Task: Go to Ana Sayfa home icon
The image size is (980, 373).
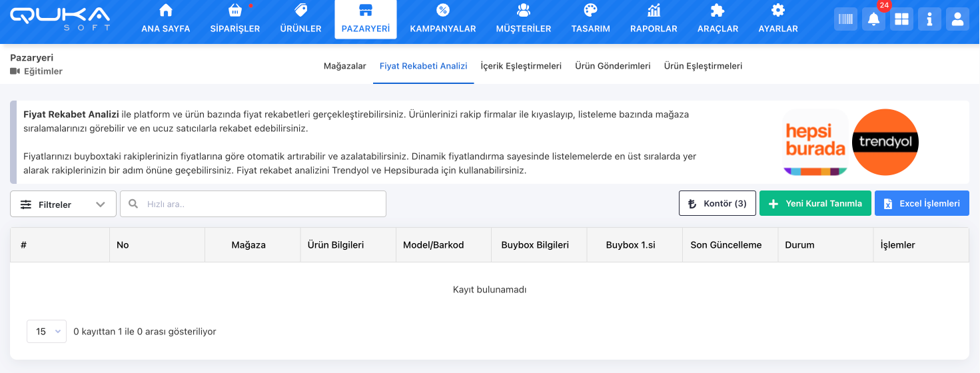Action: pyautogui.click(x=166, y=11)
